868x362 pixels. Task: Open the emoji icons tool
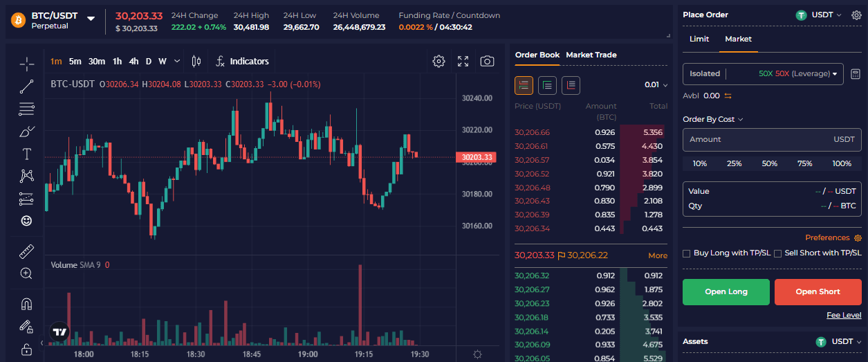pyautogui.click(x=27, y=221)
